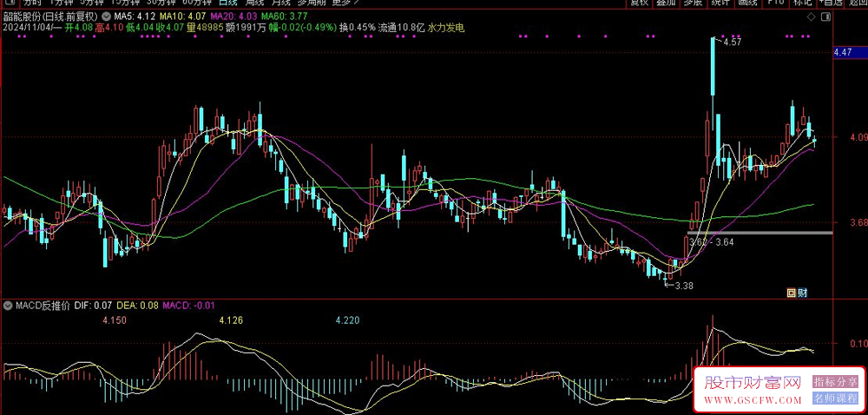
Task: Toggle the side panel layout icon
Action: [825, 16]
